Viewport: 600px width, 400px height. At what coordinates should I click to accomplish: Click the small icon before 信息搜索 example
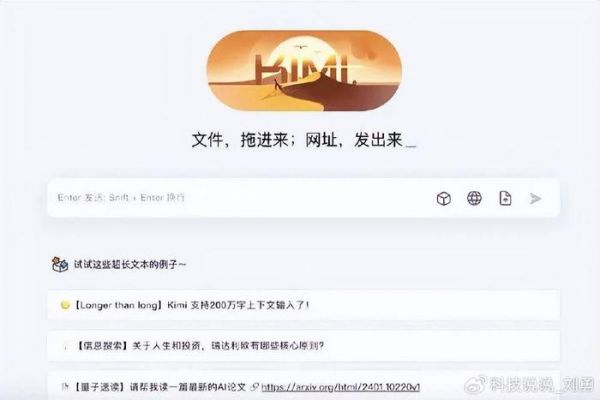pyautogui.click(x=66, y=346)
